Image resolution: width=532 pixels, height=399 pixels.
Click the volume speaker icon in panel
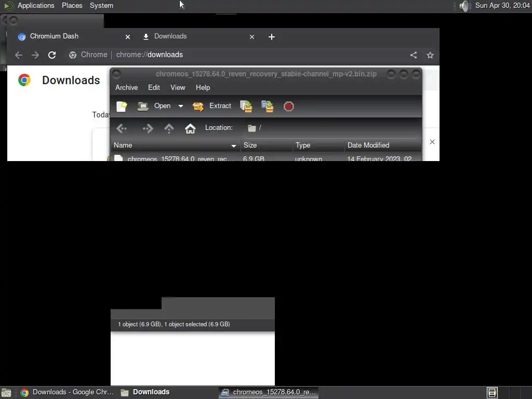click(464, 6)
